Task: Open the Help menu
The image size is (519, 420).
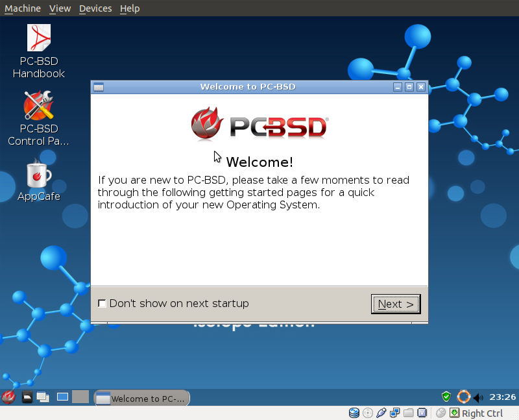Action: click(130, 8)
